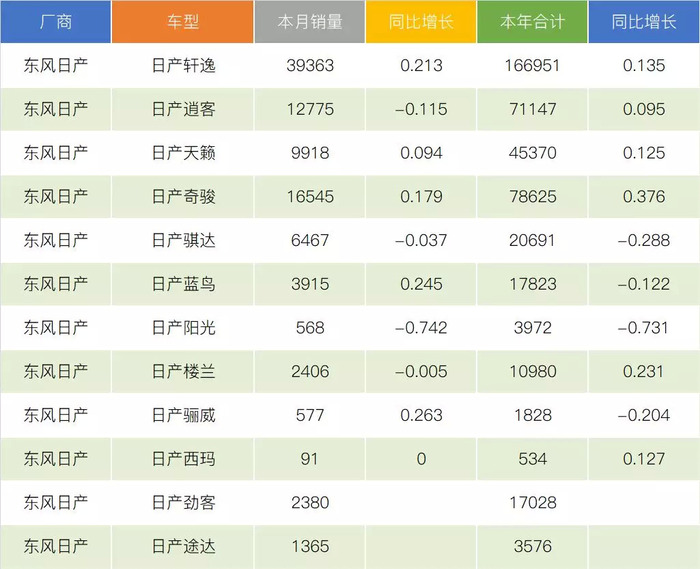The width and height of the screenshot is (700, 569).
Task: Click the 日产阳光 model cell
Action: click(183, 328)
